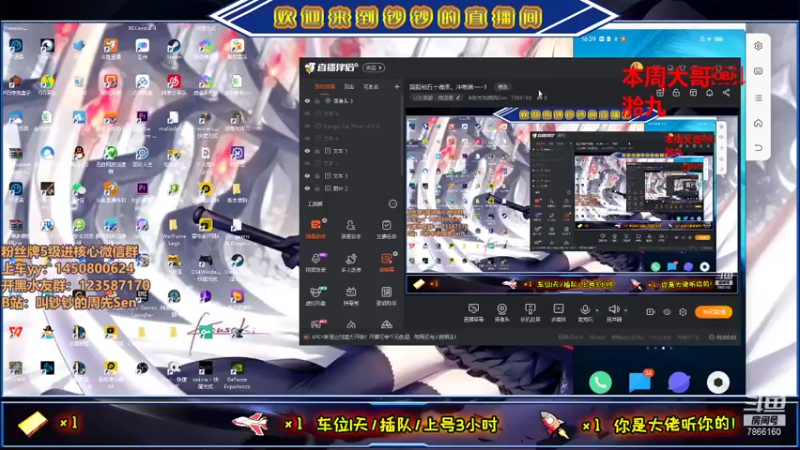Open the room manager assistant tool
This screenshot has height=450, width=800.
[x=351, y=229]
